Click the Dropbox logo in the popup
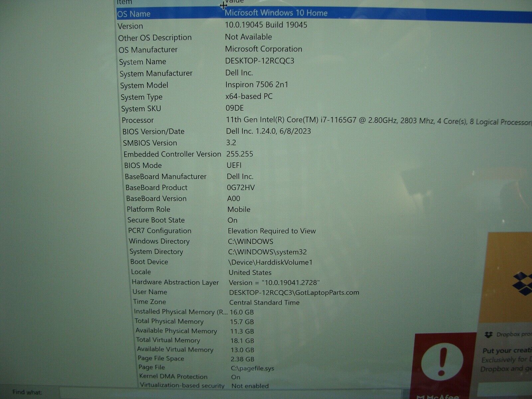Screen dimensions: 532x399 point(522,284)
